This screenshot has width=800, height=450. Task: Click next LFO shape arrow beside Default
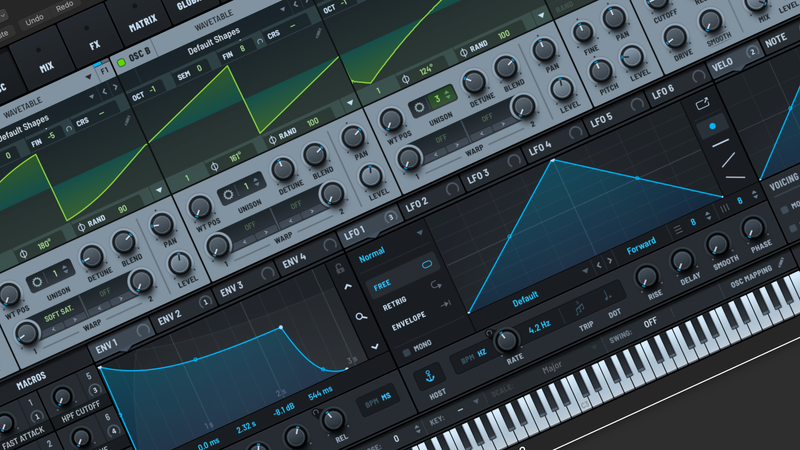[609, 260]
